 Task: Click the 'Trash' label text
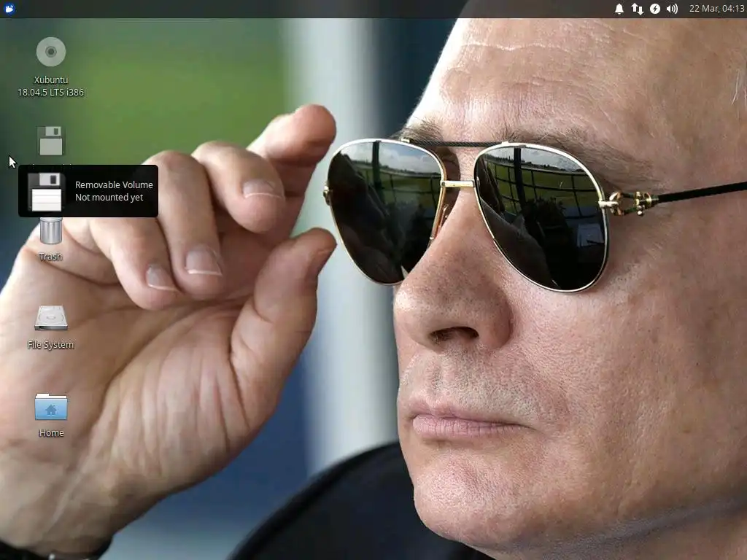tap(50, 257)
